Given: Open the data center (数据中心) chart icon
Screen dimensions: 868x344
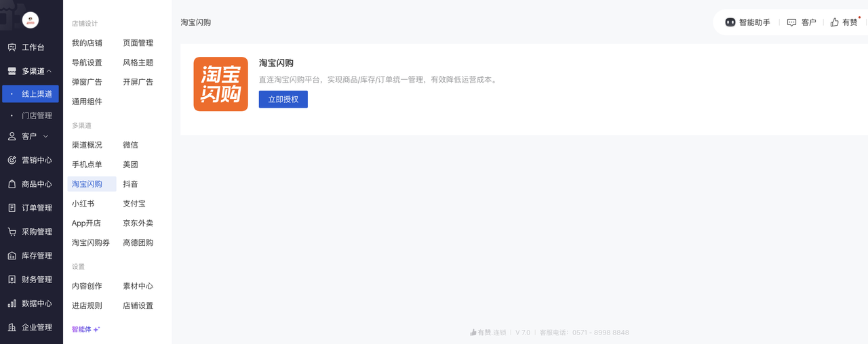Looking at the screenshot, I should tap(12, 303).
